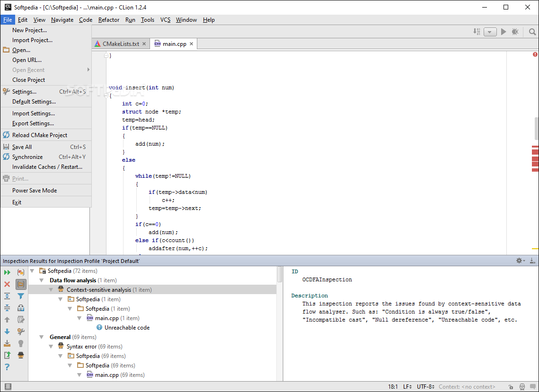Go to previous problem with gray up arrow

pos(7,320)
